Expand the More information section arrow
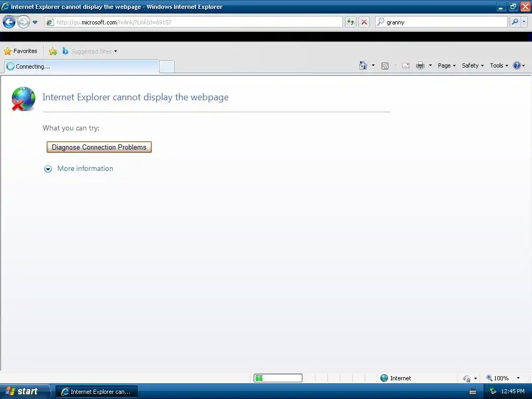This screenshot has height=399, width=532. (48, 169)
